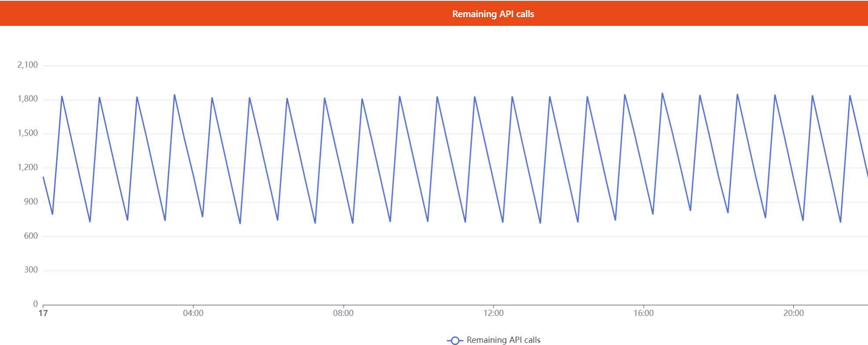Toggle the Remaining API calls legend series
This screenshot has width=868, height=345.
(x=494, y=340)
